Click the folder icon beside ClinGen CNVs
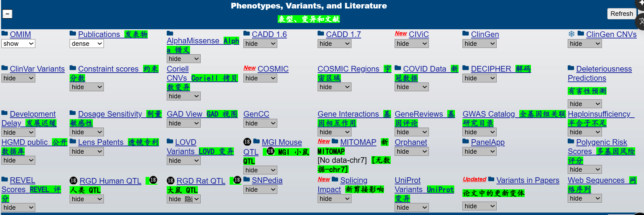Screen dimensions: 644x215 (581, 33)
